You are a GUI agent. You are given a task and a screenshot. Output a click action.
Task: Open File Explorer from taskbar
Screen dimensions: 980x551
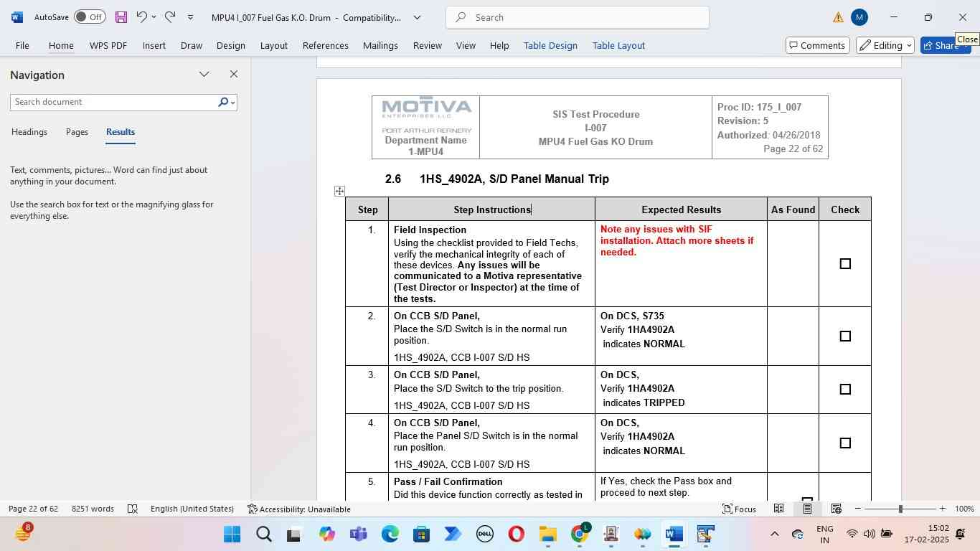pyautogui.click(x=547, y=534)
